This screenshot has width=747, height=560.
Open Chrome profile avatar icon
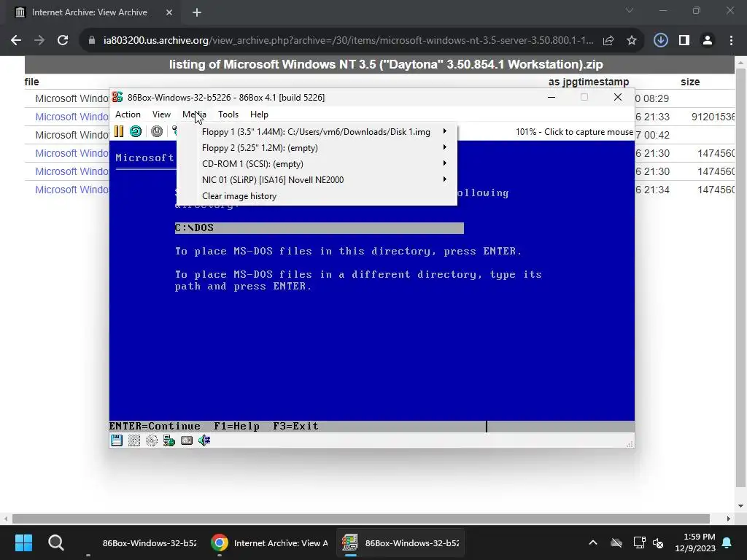point(708,41)
